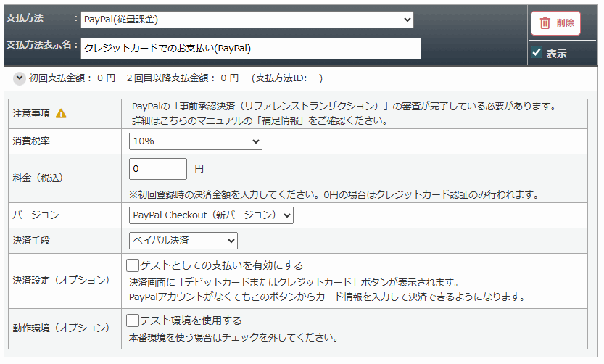Click the 2回目以降支払金額 summary text
Image resolution: width=604 pixels, height=364 pixels.
[182, 78]
